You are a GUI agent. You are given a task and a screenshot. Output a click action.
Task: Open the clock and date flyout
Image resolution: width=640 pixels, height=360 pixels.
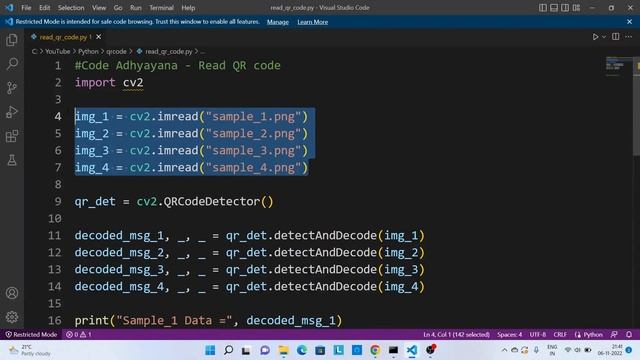click(610, 350)
